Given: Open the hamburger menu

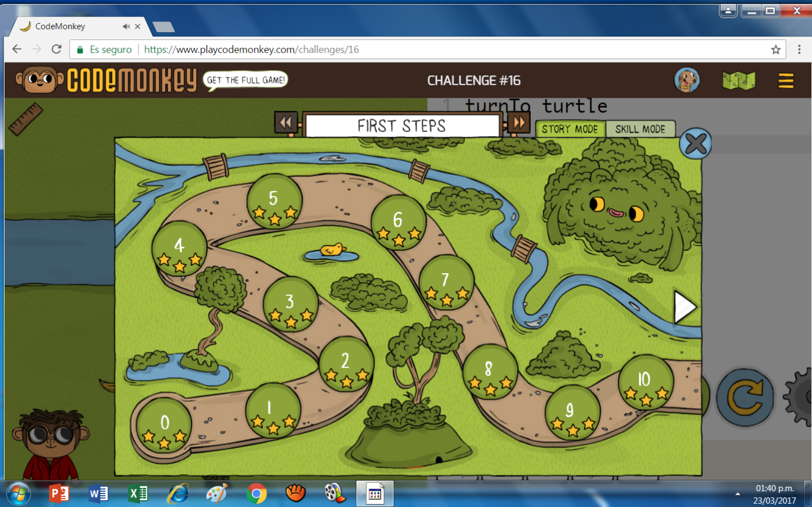Looking at the screenshot, I should [x=786, y=81].
